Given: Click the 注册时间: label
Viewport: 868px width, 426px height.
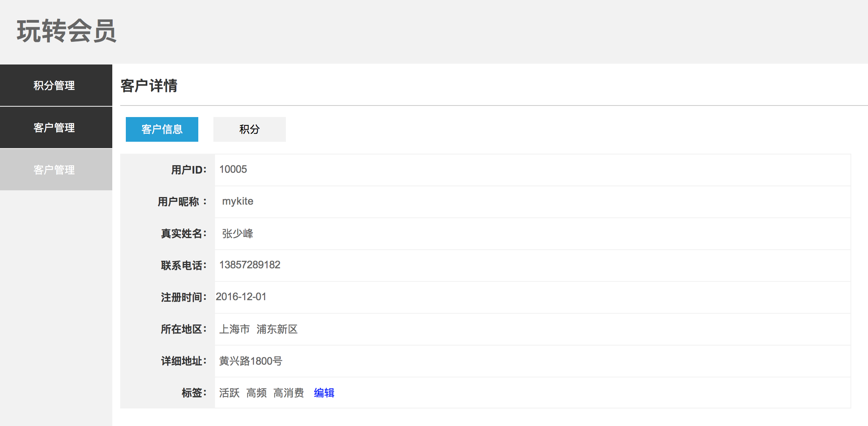Looking at the screenshot, I should (184, 297).
